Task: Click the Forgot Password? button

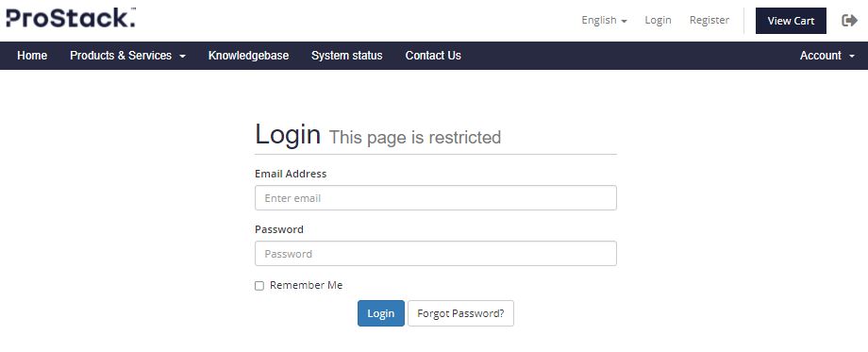Action: (x=460, y=313)
